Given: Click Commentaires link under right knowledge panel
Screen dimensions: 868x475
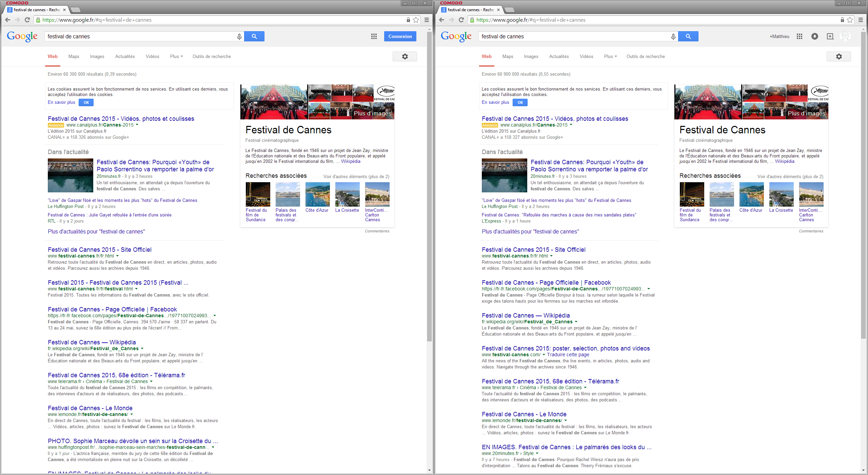Looking at the screenshot, I should [811, 231].
